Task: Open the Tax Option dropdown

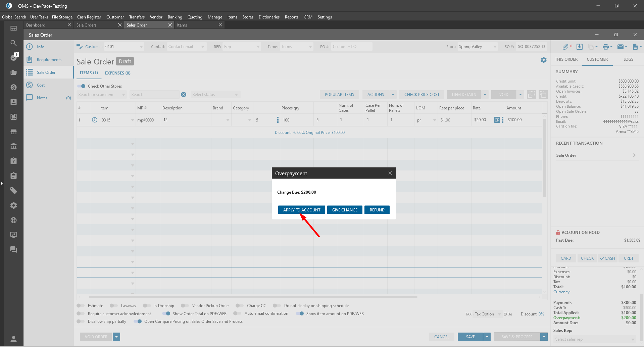Action: coord(488,314)
